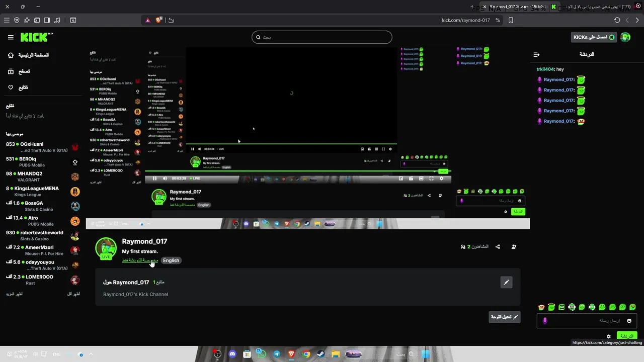The width and height of the screenshot is (644, 362).
Task: Open chat settings gear
Action: [x=608, y=336]
